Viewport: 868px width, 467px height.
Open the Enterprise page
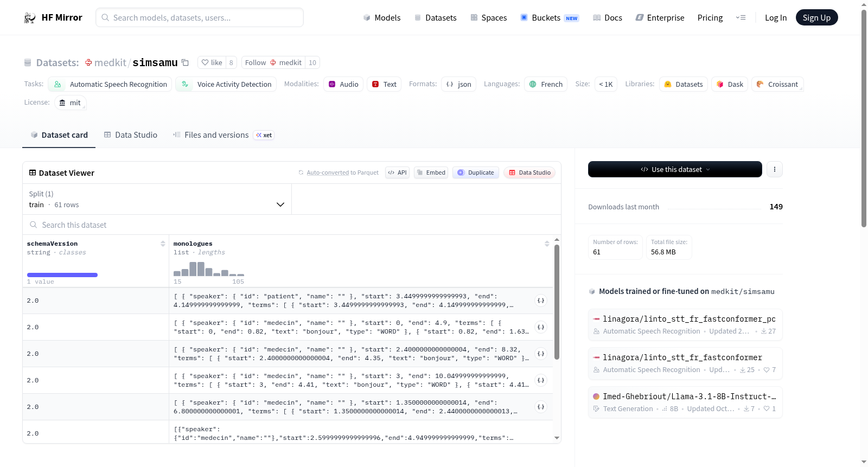660,18
